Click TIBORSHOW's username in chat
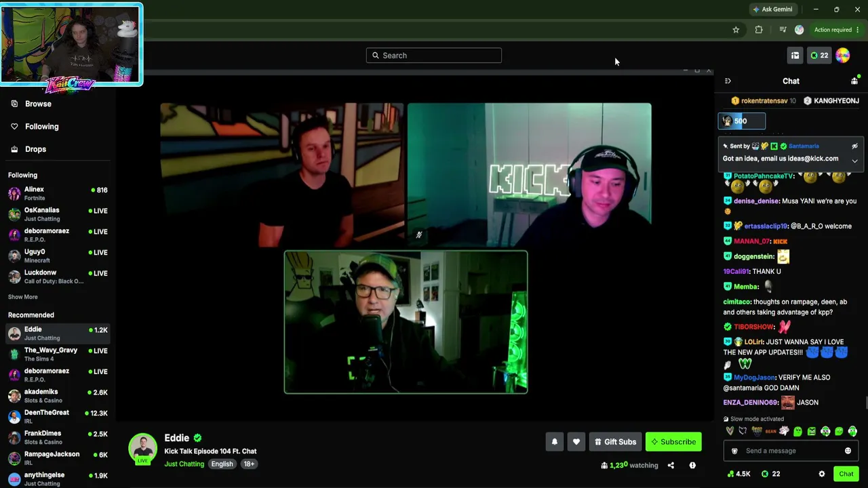The width and height of the screenshot is (868, 488). tap(754, 327)
